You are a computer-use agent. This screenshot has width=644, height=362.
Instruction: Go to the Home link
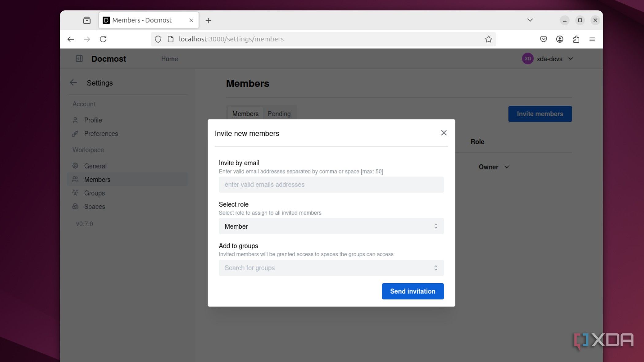click(x=169, y=59)
